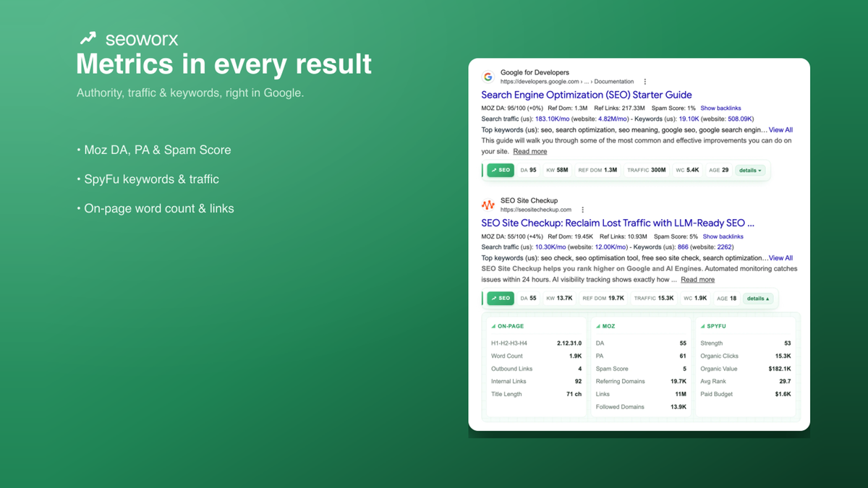Screen dimensions: 868x488
Task: Click the 'Metrics in every result' headline
Action: pos(224,64)
